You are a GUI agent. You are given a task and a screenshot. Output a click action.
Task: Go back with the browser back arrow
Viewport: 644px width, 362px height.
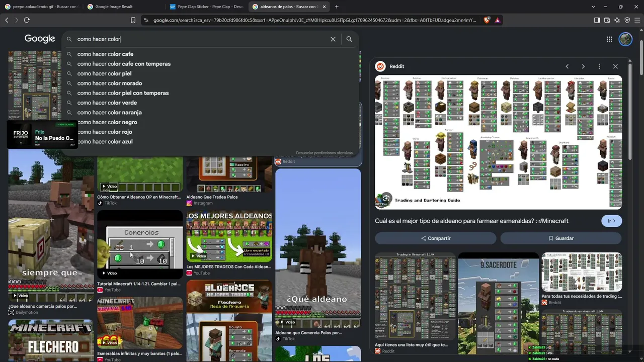[7, 20]
